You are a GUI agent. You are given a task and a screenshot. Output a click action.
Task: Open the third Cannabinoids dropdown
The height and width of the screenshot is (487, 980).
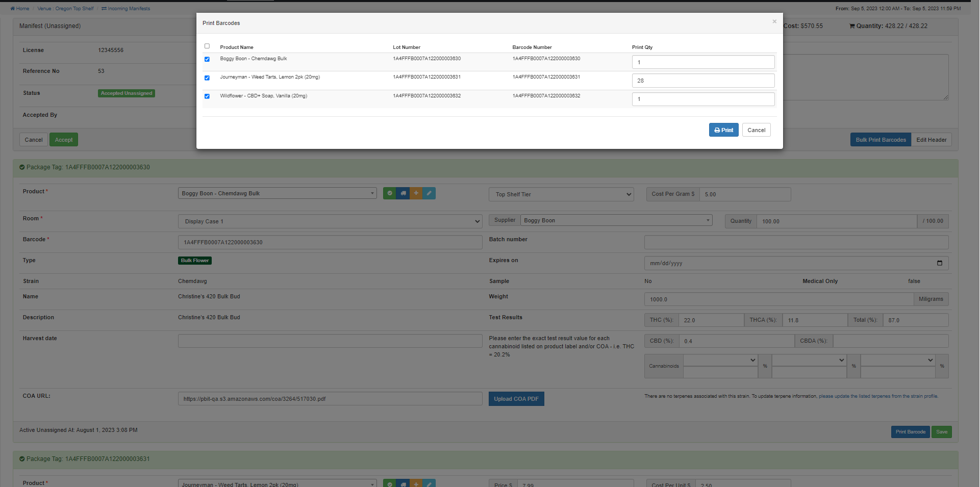pos(898,360)
